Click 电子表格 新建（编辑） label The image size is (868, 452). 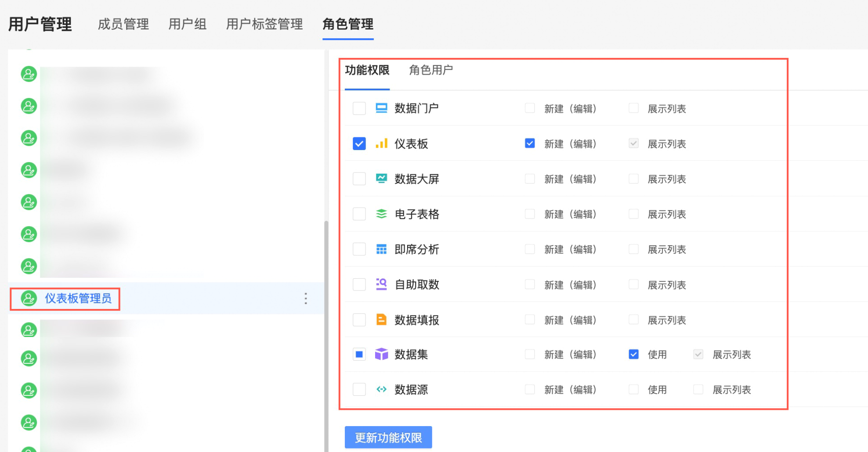(x=570, y=214)
